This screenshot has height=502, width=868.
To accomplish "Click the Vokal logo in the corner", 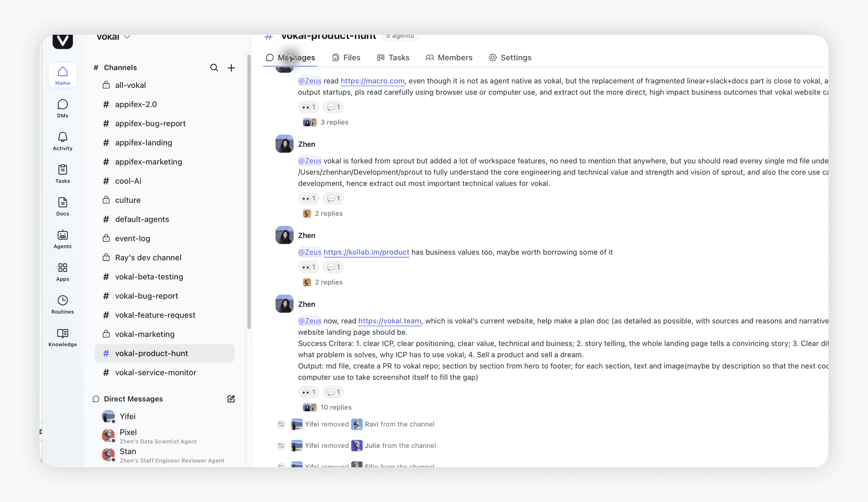I will tap(63, 41).
